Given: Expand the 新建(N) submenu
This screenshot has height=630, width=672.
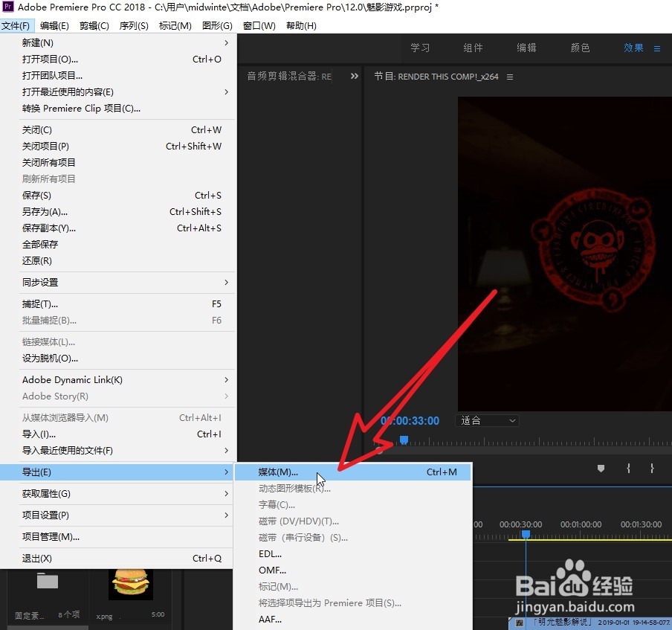Looking at the screenshot, I should pyautogui.click(x=118, y=43).
